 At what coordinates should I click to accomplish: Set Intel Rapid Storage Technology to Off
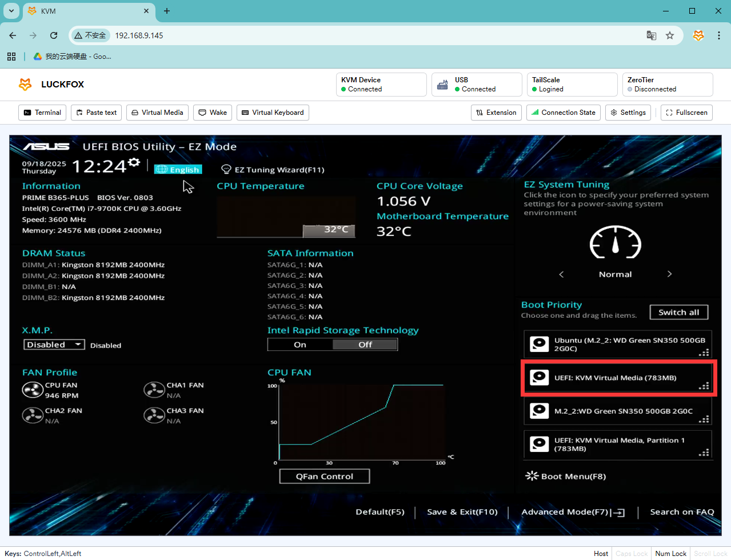point(365,345)
